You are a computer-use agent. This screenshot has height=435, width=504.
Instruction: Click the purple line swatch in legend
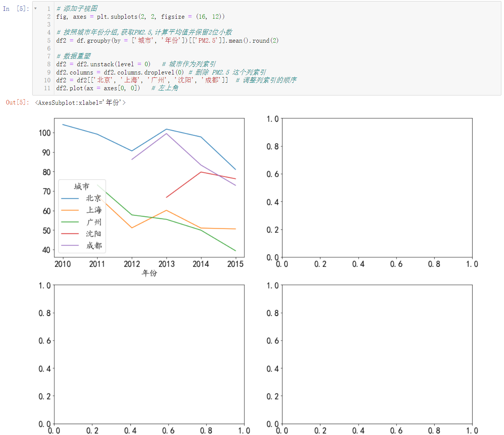[x=70, y=246]
